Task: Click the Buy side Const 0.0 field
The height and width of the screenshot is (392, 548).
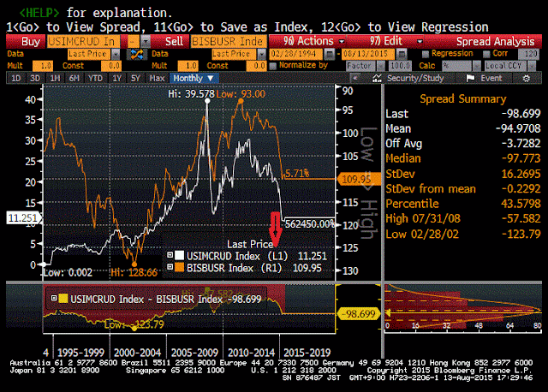Action: pos(111,66)
